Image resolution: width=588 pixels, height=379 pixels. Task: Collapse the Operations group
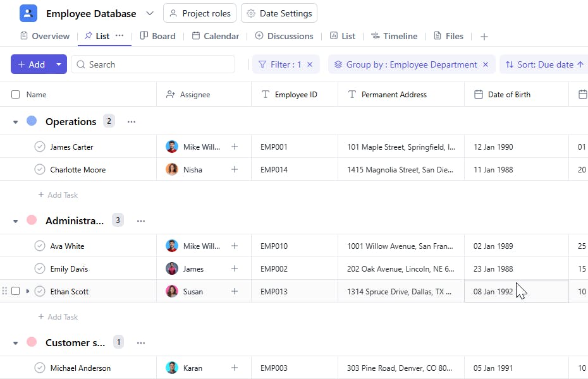coord(16,122)
